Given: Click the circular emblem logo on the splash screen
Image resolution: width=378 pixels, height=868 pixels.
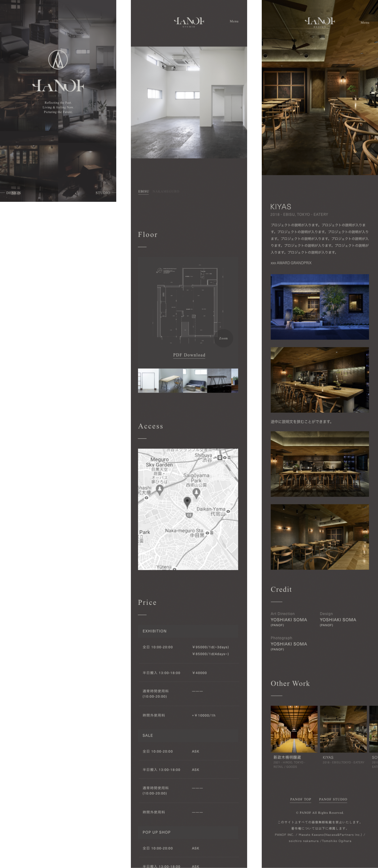Looking at the screenshot, I should point(58,60).
